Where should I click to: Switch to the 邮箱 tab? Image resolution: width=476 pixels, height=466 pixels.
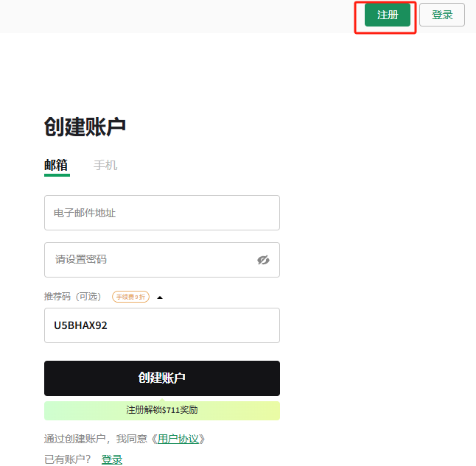tap(56, 165)
